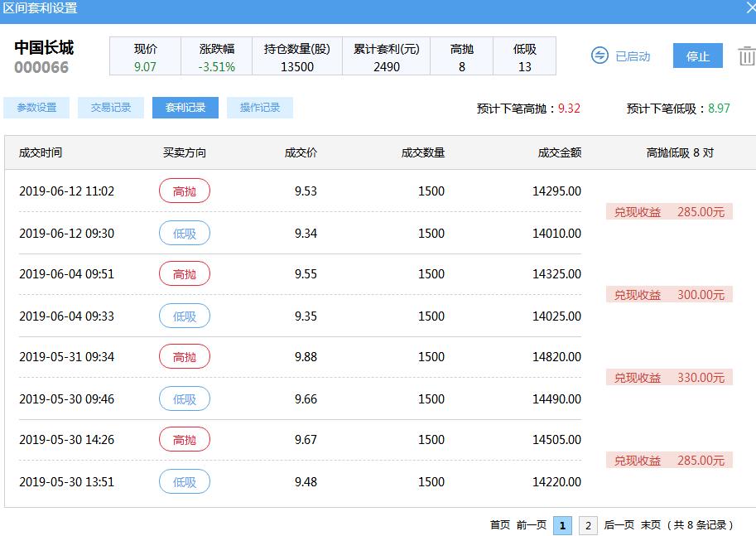Open the 交易记录 tab
The image size is (756, 536).
tap(110, 107)
